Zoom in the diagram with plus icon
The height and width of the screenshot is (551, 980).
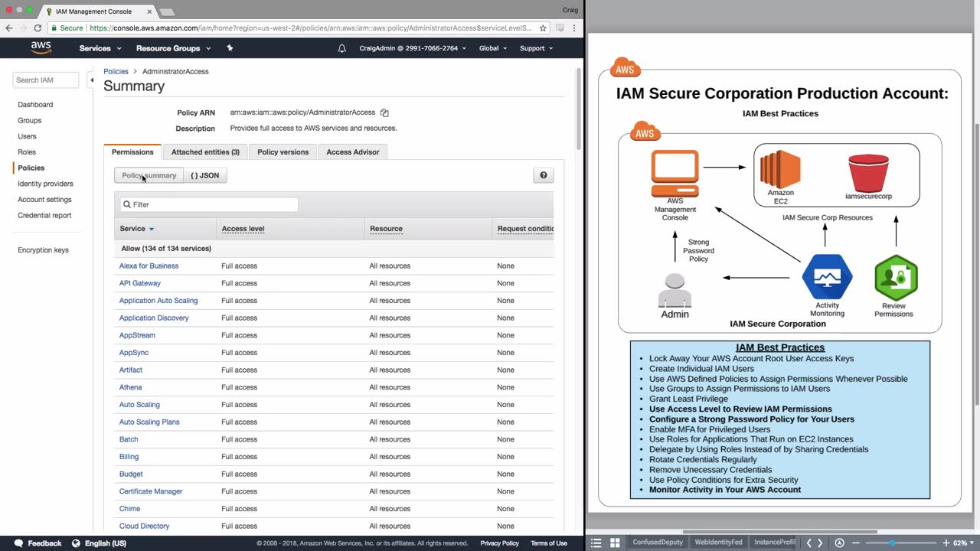coord(946,543)
